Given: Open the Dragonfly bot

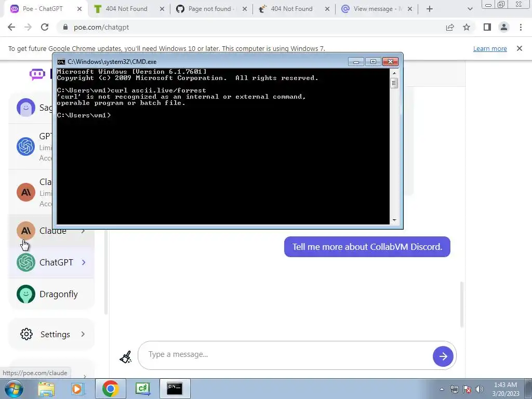Looking at the screenshot, I should 51,294.
